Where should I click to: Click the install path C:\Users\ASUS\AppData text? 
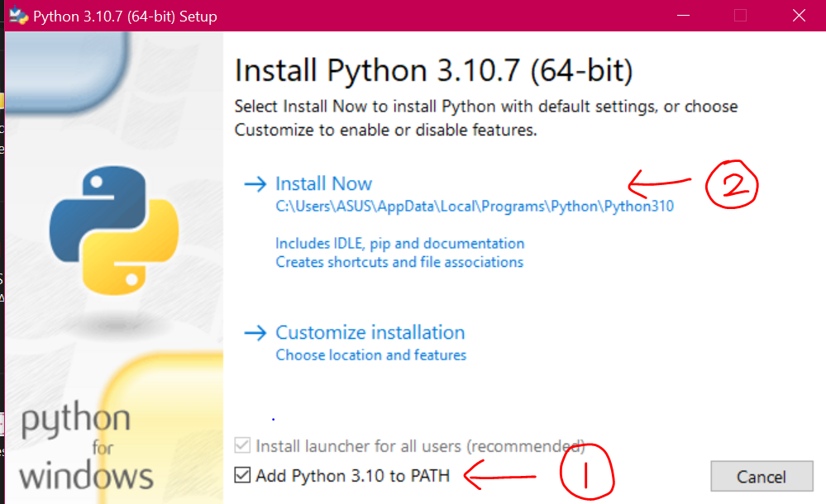click(x=475, y=206)
